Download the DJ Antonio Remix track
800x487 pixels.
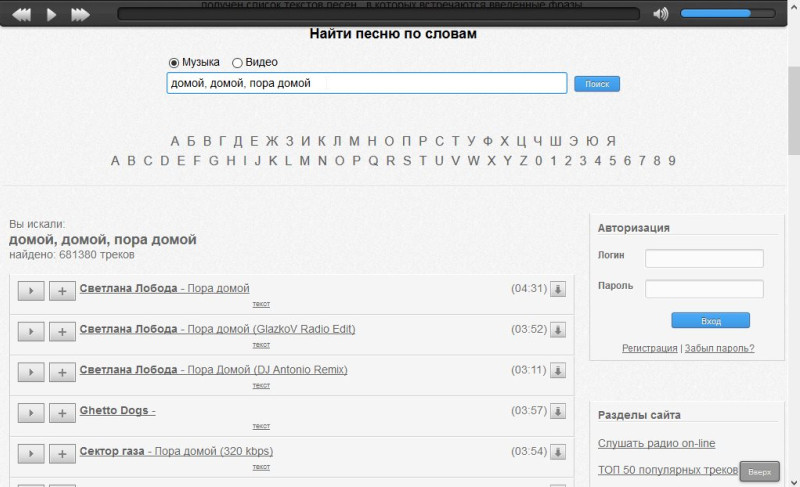click(558, 371)
